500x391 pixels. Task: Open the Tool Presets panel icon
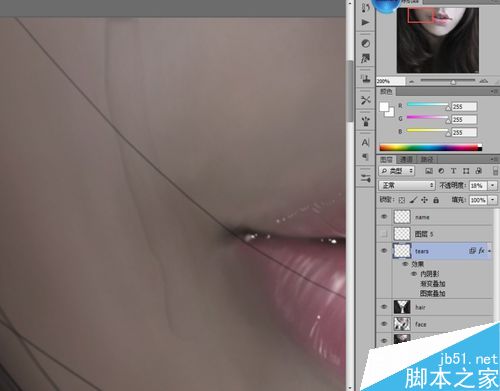(366, 100)
